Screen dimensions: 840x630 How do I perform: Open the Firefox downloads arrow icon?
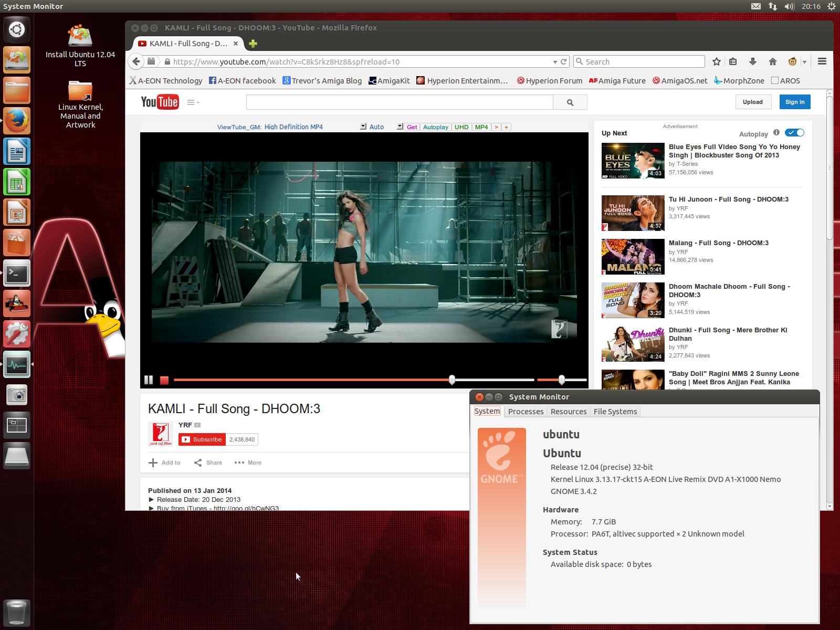click(x=752, y=61)
